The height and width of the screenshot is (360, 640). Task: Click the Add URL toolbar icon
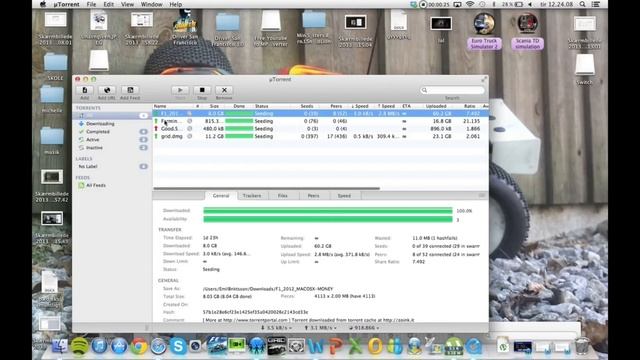tap(107, 90)
